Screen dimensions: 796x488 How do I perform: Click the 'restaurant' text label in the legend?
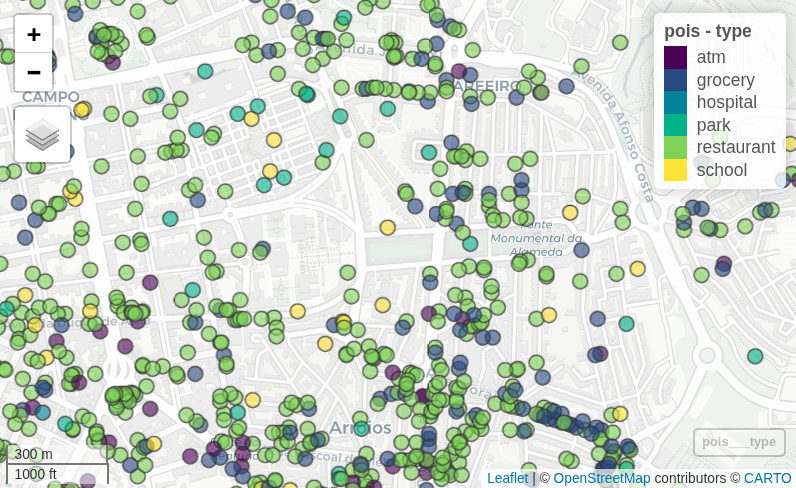[x=735, y=147]
